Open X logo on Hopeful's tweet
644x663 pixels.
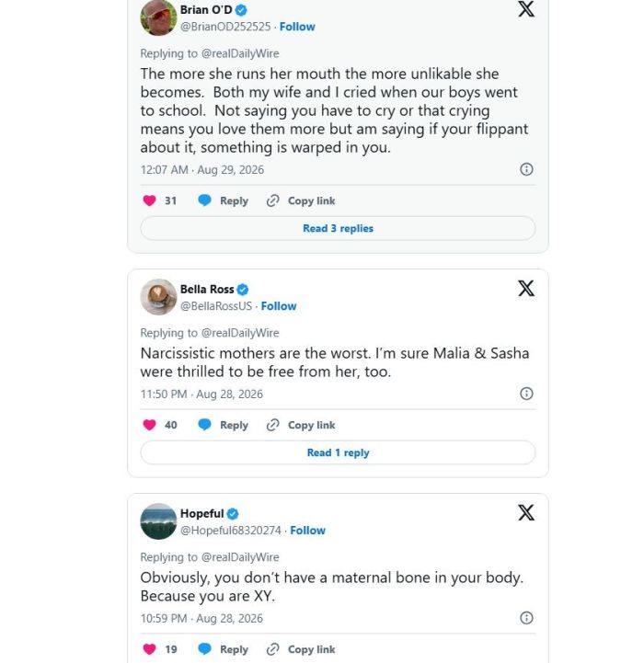coord(526,512)
